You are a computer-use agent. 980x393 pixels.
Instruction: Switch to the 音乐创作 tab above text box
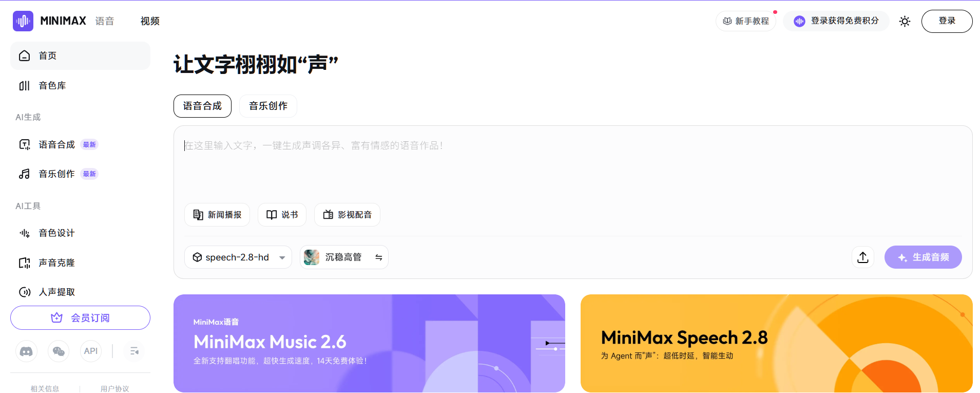(268, 106)
